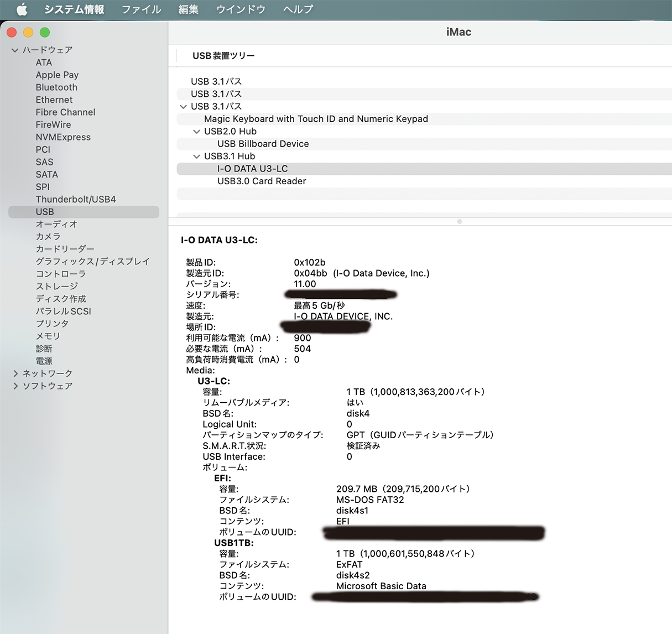Select the I-O DATA U3-LC row
Image resolution: width=672 pixels, height=634 pixels.
[424, 169]
